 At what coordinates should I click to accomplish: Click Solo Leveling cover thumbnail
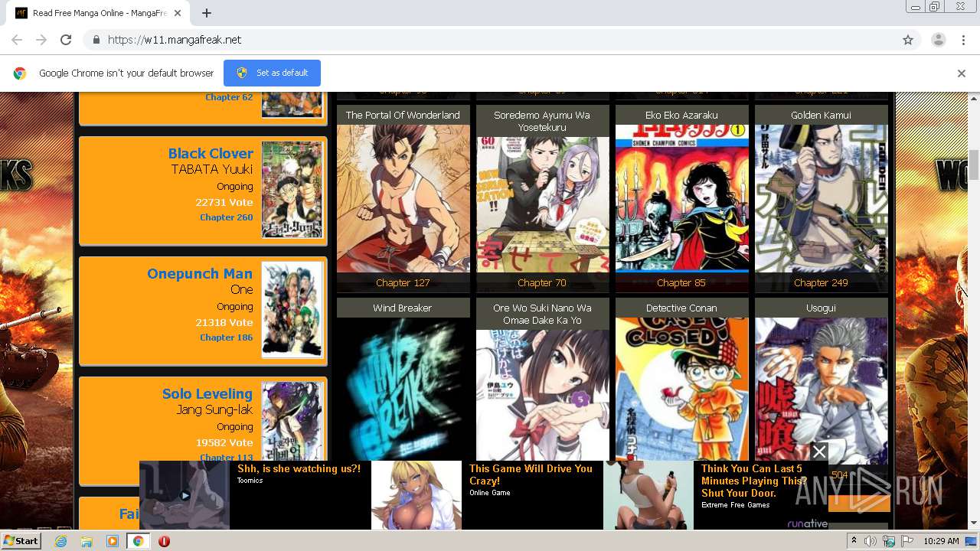pyautogui.click(x=292, y=421)
